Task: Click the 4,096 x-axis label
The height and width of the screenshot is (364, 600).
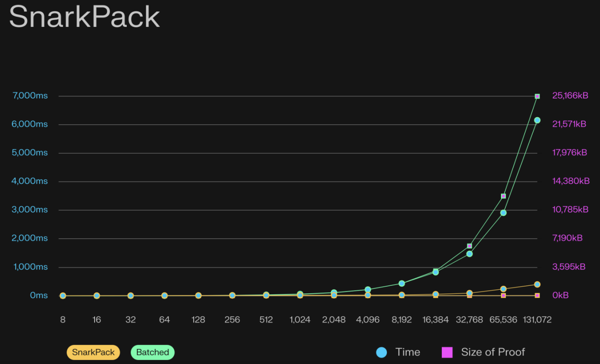Action: pyautogui.click(x=368, y=319)
